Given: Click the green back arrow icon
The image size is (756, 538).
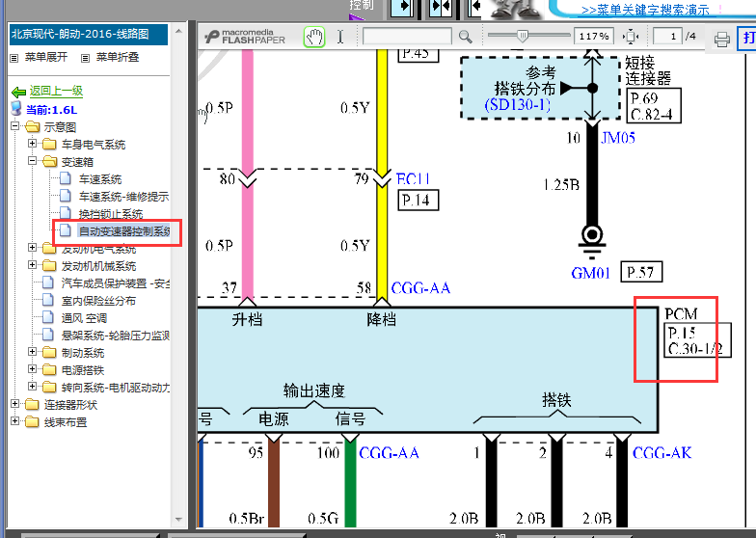Looking at the screenshot, I should click(x=18, y=92).
